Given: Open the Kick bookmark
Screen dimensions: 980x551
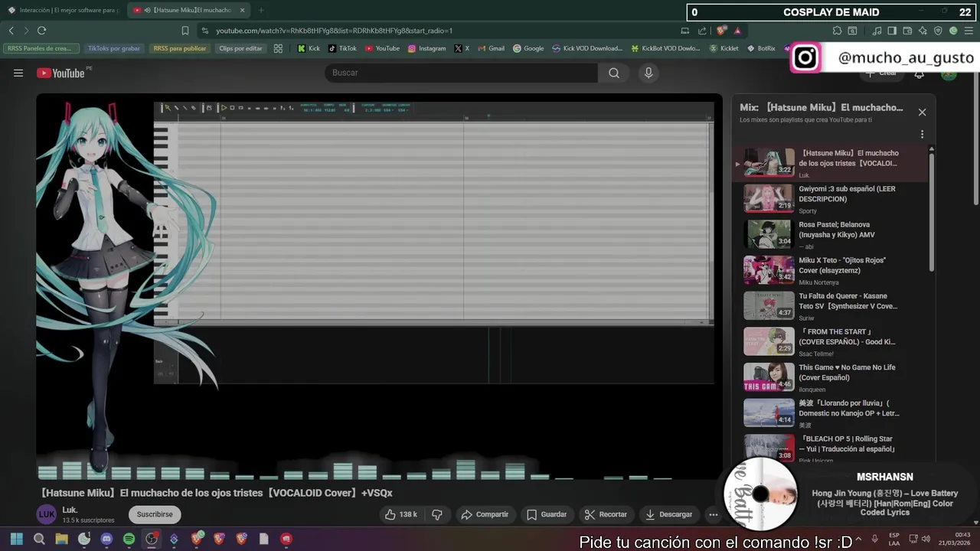Looking at the screenshot, I should 309,48.
